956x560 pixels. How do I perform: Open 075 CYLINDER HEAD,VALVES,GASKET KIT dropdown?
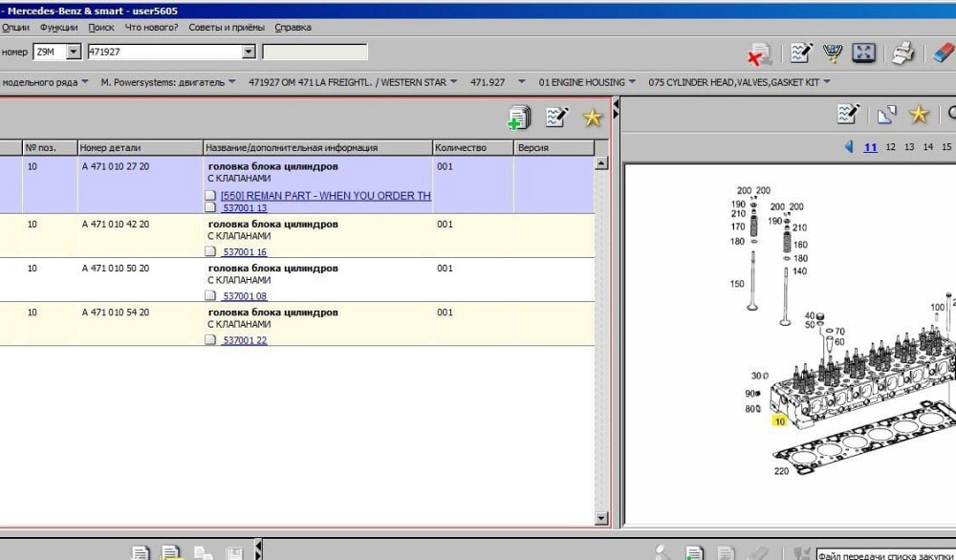click(826, 82)
